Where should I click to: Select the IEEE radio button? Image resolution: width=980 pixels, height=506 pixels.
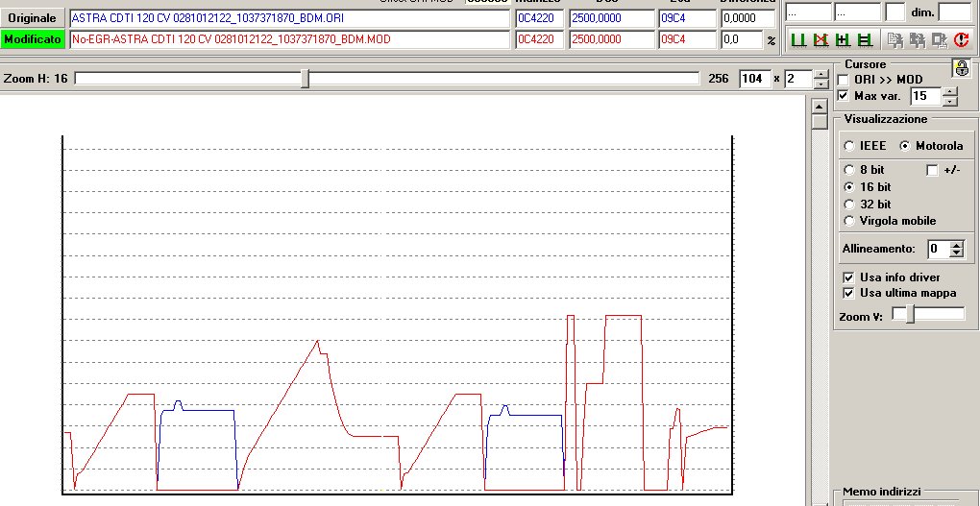849,146
